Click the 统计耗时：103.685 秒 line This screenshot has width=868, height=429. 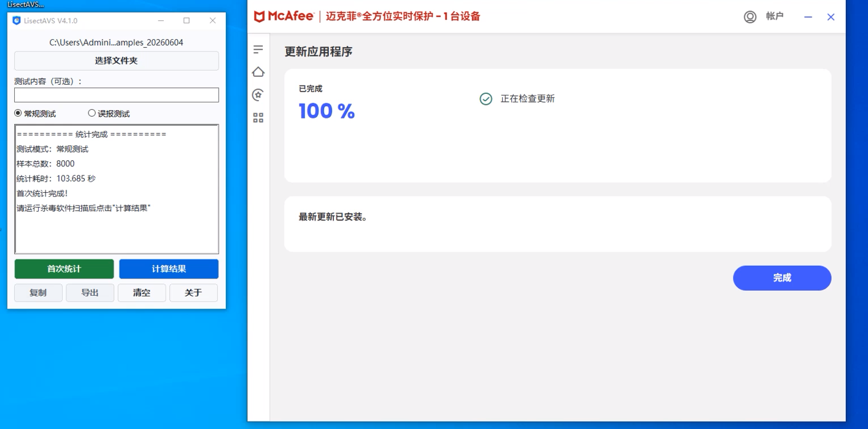click(x=56, y=179)
